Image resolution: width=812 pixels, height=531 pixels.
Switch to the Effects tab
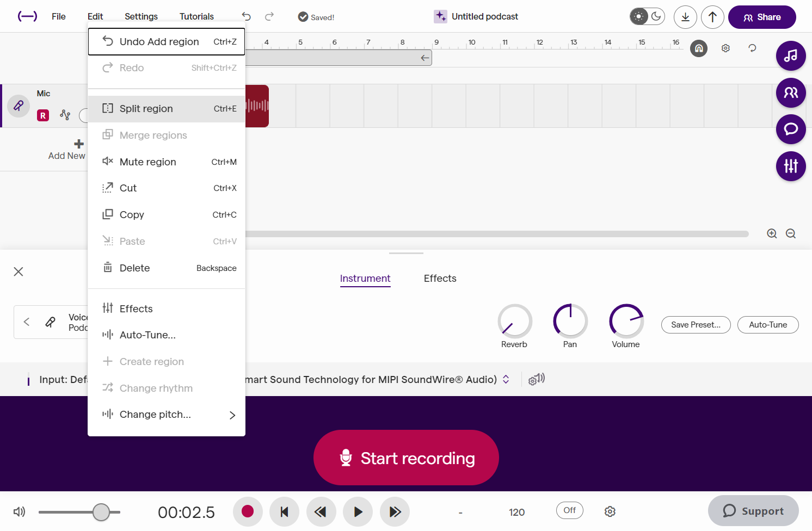(x=440, y=279)
